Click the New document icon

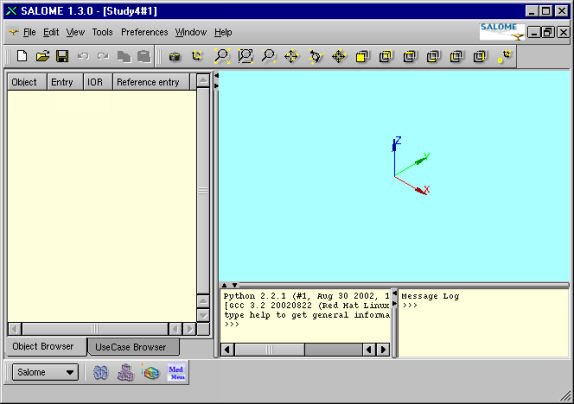click(x=22, y=56)
